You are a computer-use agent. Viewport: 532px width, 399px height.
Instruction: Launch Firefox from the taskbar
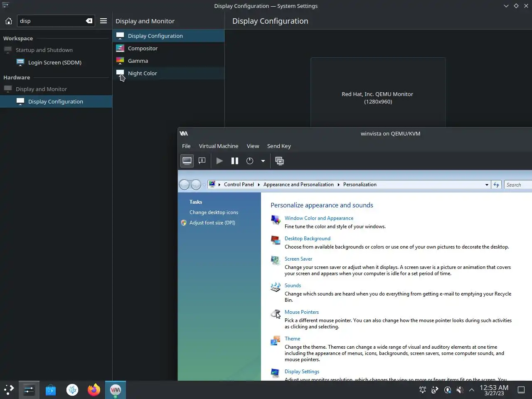(x=94, y=390)
